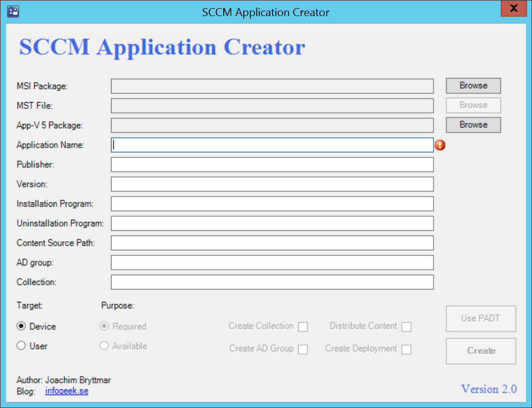
Task: Open the infogeek.se blog link
Action: point(66,391)
